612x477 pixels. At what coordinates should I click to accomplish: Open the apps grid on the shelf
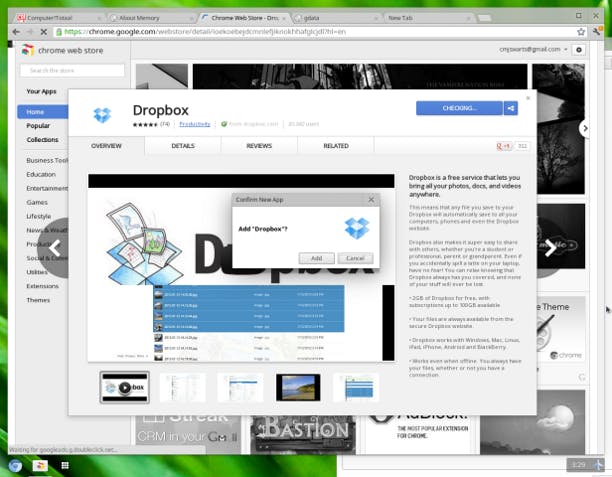65,465
